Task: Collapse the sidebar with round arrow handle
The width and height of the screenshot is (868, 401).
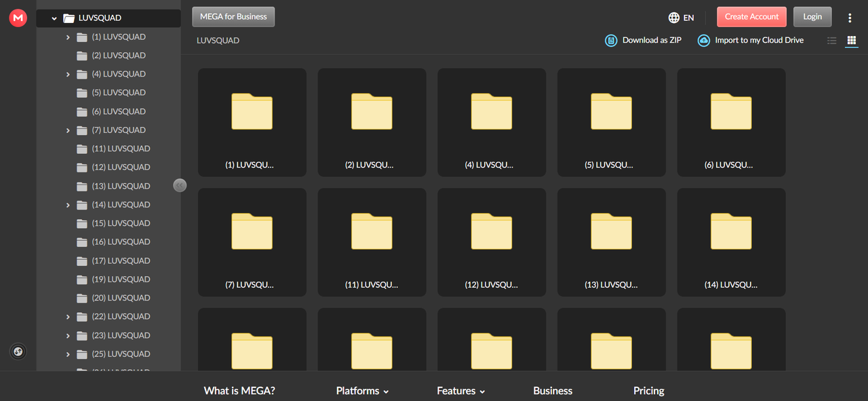Action: [x=180, y=185]
